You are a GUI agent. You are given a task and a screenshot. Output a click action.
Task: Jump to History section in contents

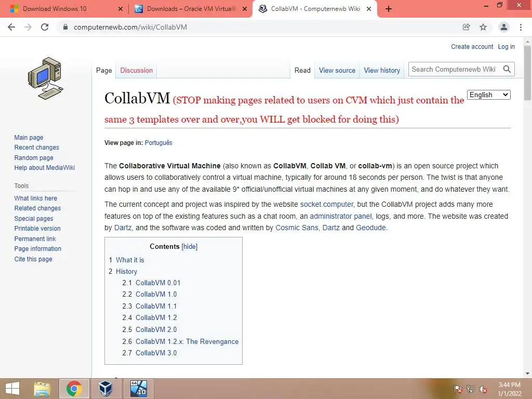tap(126, 271)
